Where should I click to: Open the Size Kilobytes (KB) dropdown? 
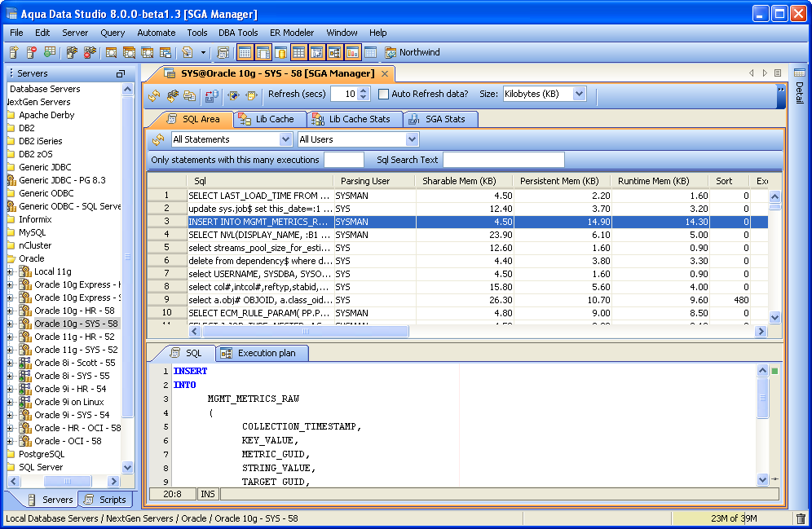click(x=579, y=94)
